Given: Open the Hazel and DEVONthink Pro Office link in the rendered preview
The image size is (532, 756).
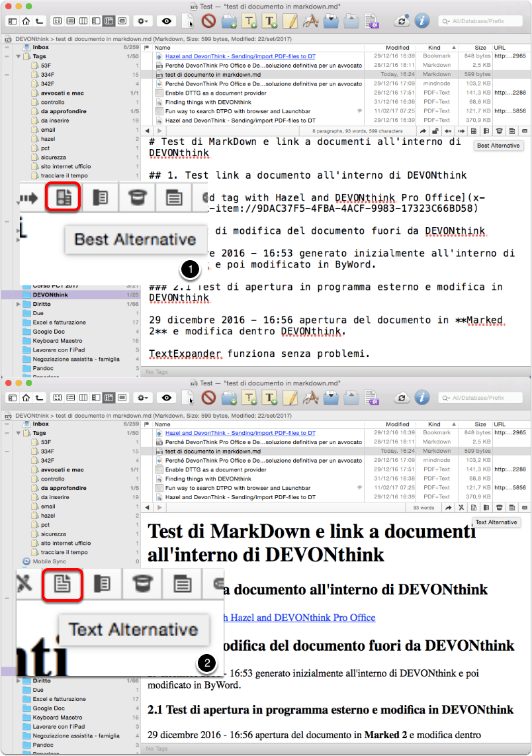Looking at the screenshot, I should tap(299, 618).
